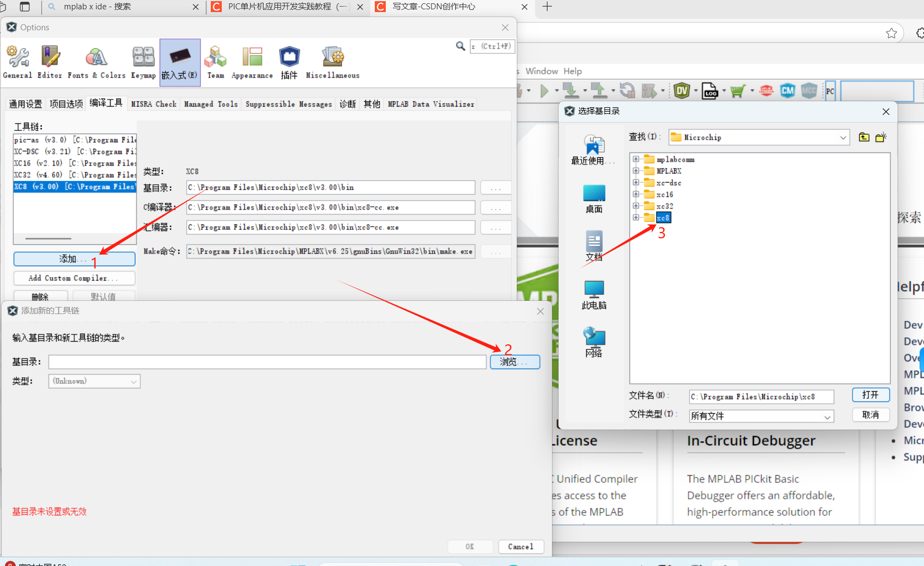Click toolchain list horizontal scrollbar

coord(48,239)
